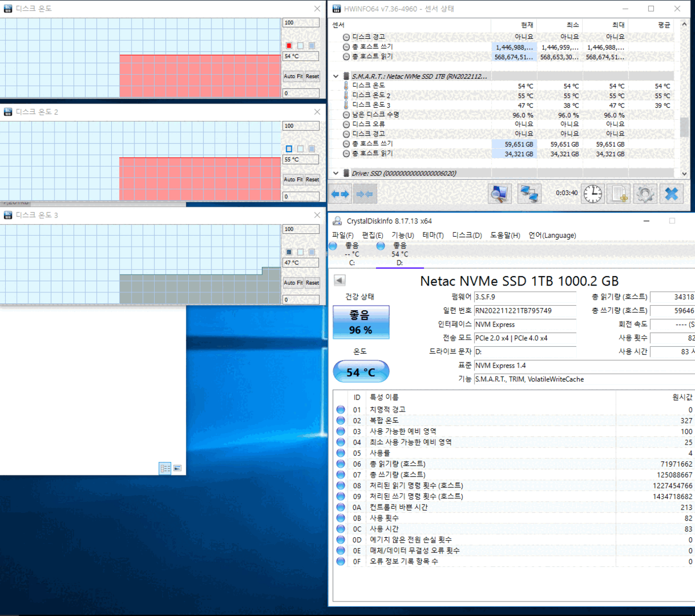This screenshot has width=695, height=616.
Task: Click the 좋음 96 % health status button
Action: (x=361, y=322)
